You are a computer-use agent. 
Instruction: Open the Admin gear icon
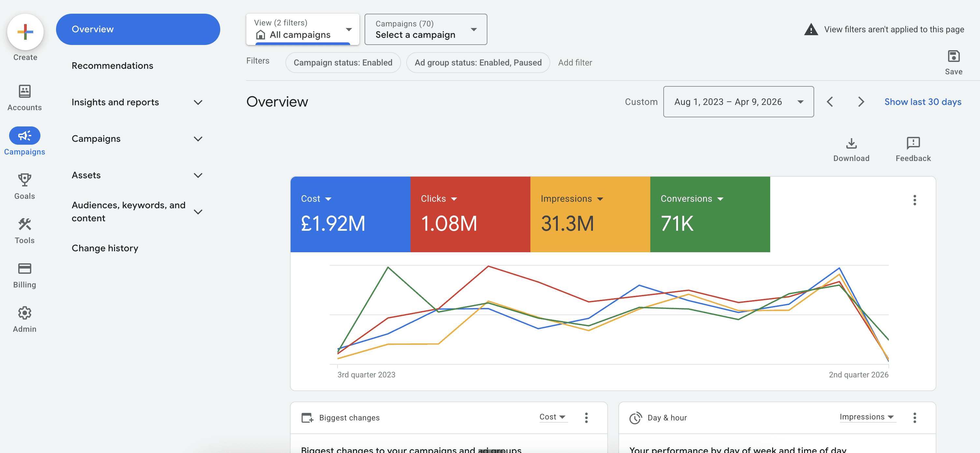point(25,313)
